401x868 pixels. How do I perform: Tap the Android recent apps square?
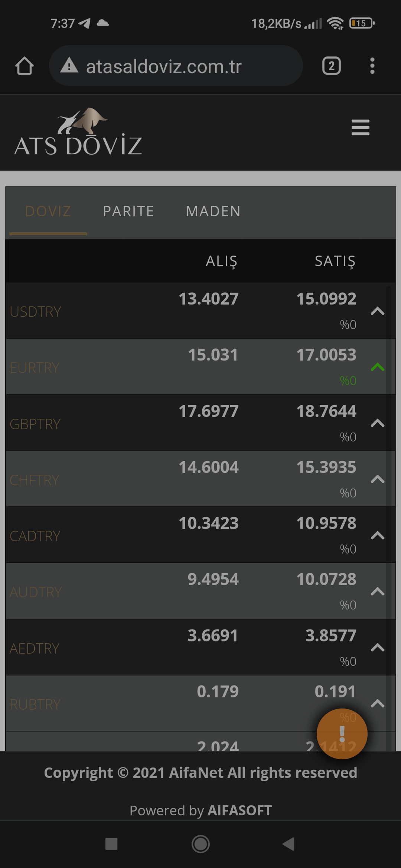111,844
